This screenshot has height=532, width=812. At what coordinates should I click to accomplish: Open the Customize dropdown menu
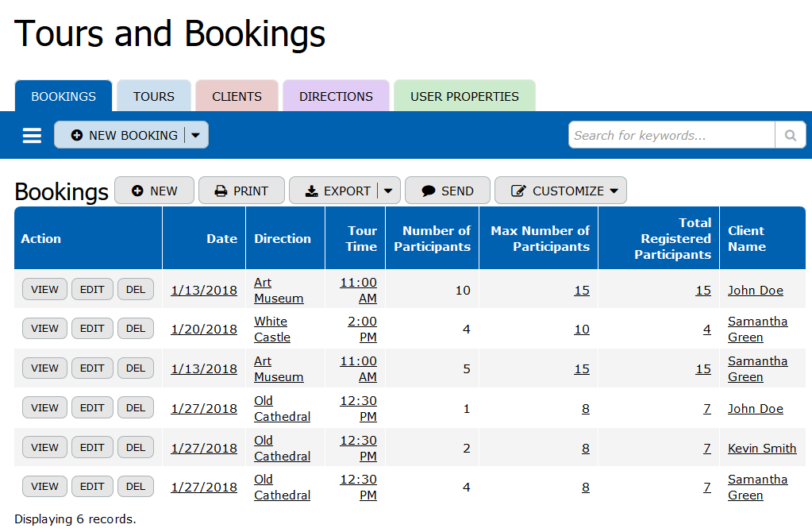point(560,191)
